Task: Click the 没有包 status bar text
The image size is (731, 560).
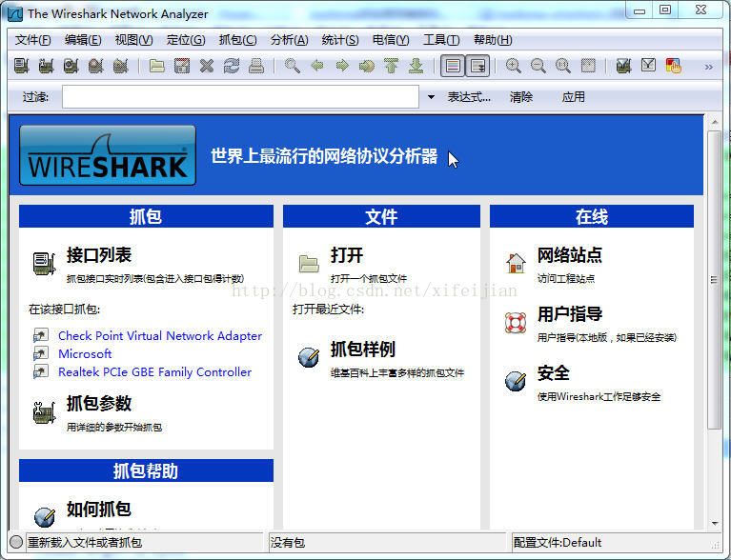Action: click(288, 542)
